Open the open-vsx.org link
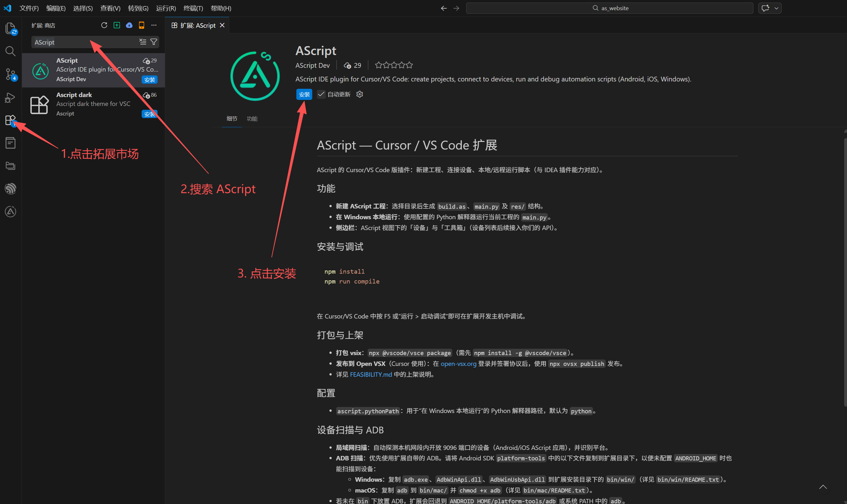This screenshot has height=504, width=847. tap(458, 364)
